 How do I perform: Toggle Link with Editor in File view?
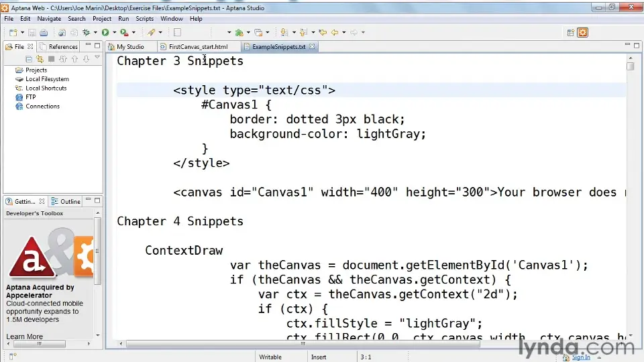pos(40,59)
